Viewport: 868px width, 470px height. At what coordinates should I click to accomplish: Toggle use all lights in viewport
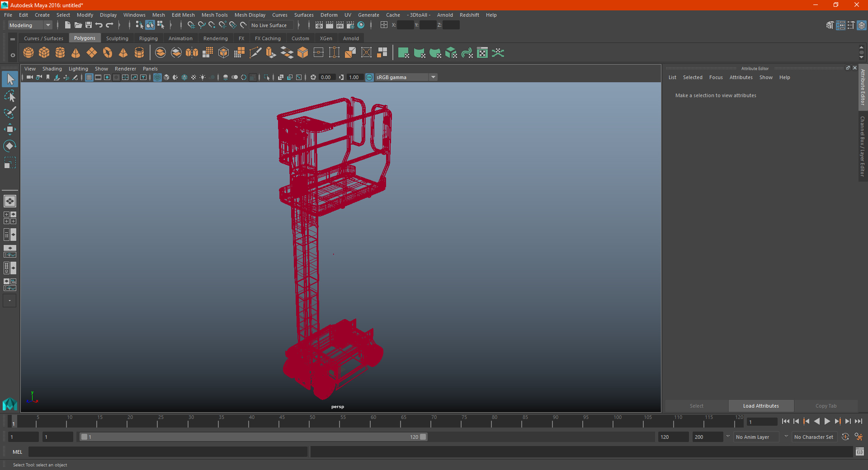coord(203,77)
